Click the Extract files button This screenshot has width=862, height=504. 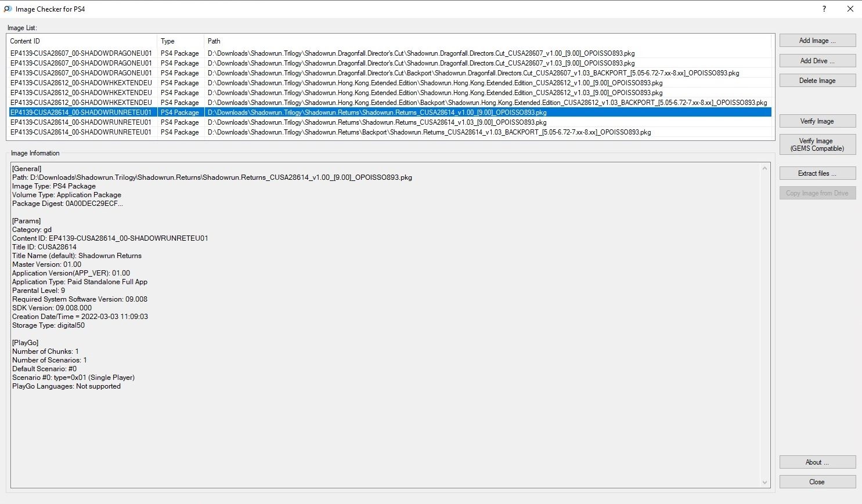817,173
